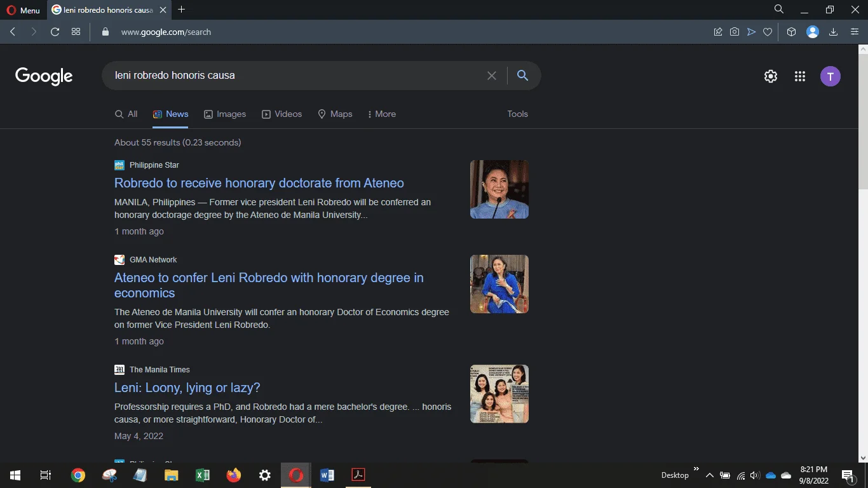The height and width of the screenshot is (488, 868).
Task: Switch to the All results tab
Action: coord(126,114)
